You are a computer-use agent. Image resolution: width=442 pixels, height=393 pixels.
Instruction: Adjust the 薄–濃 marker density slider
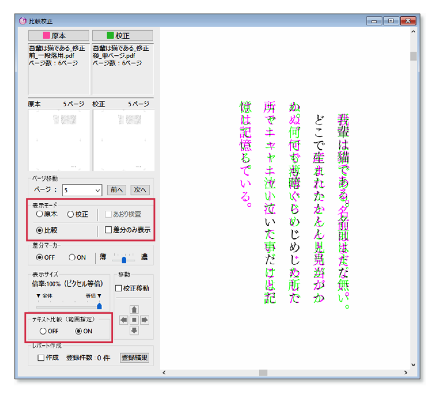point(124,260)
